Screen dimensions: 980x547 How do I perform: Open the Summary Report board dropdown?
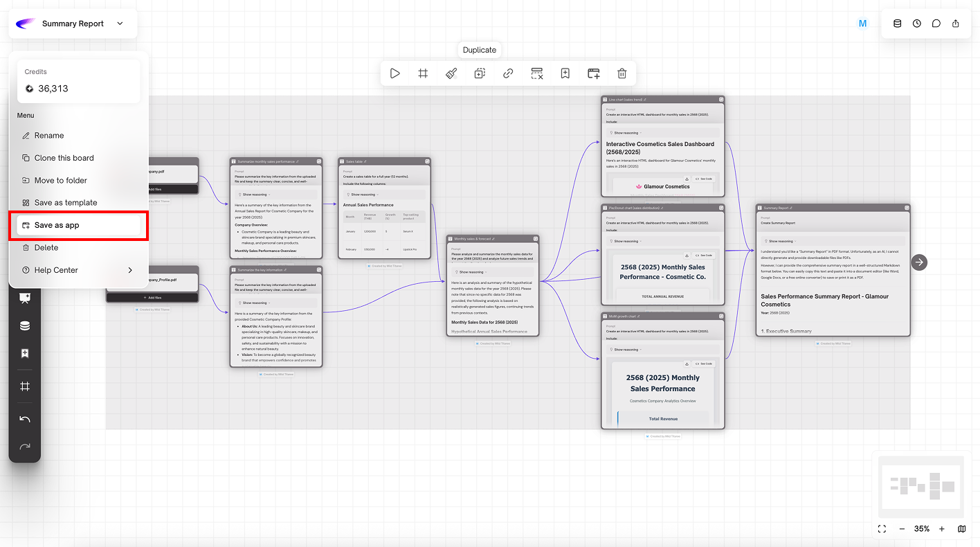(x=120, y=24)
